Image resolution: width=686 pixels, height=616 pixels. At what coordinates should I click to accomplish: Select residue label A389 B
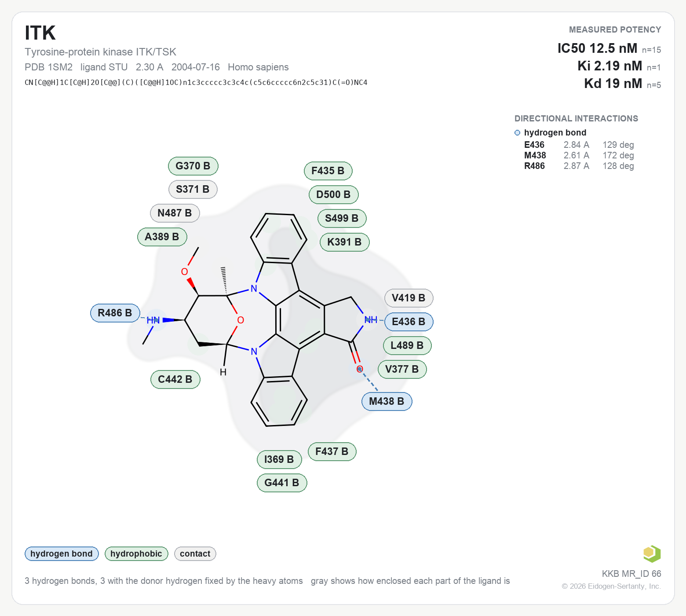point(162,237)
